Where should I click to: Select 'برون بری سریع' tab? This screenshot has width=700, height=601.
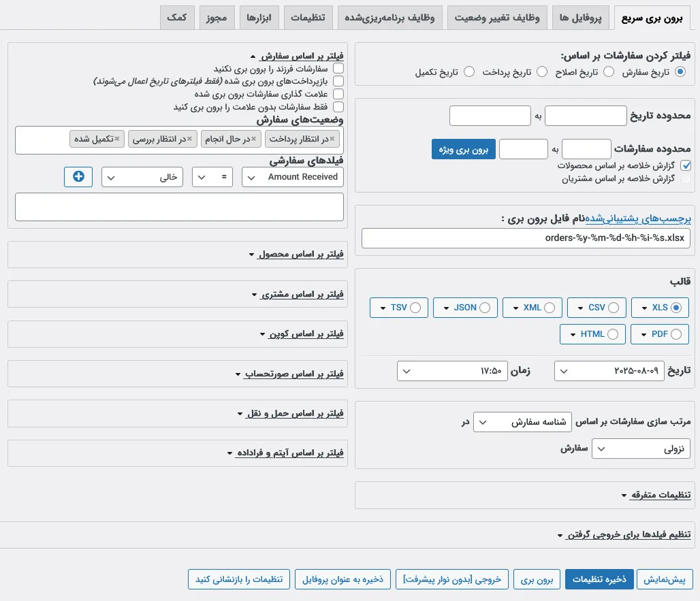pos(652,18)
